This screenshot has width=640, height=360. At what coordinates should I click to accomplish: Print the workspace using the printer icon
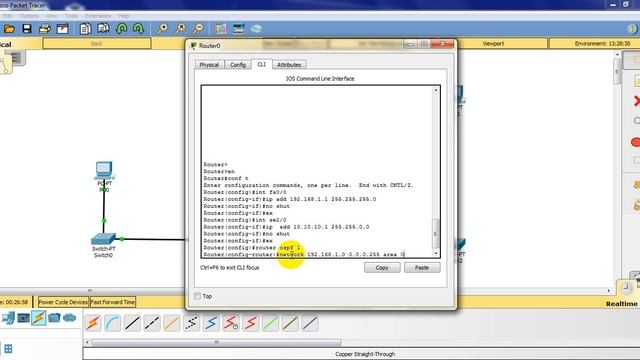tap(45, 29)
